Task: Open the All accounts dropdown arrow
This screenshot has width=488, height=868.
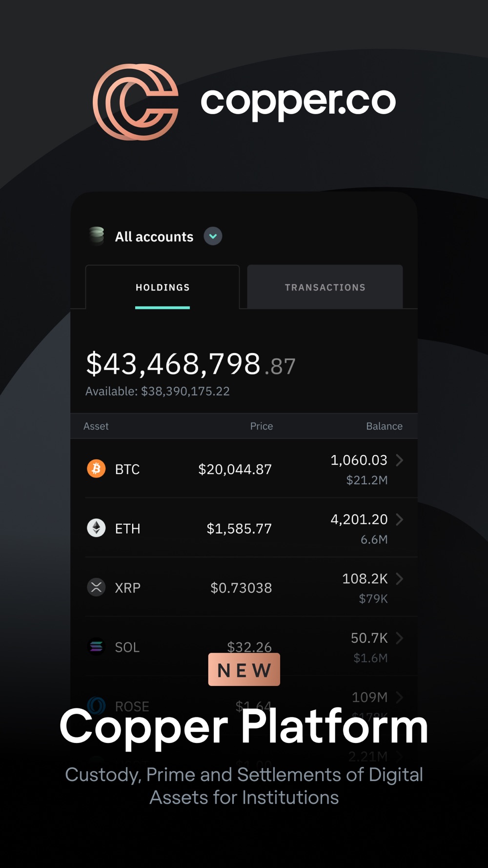Action: [213, 236]
